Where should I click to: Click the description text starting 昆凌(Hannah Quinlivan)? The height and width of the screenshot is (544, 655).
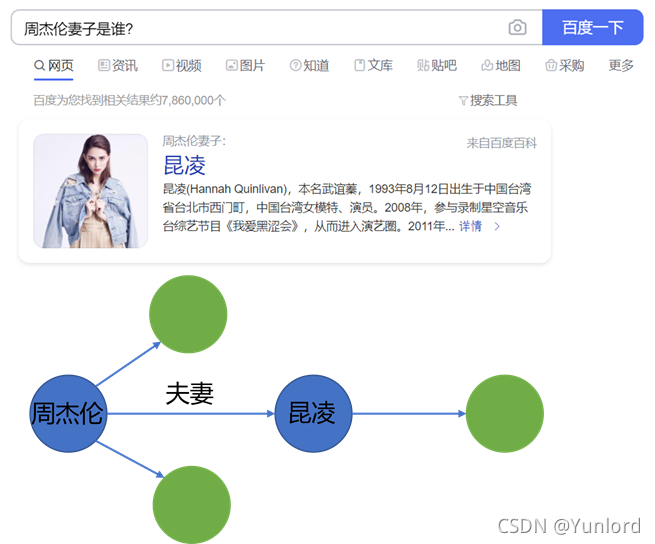coord(347,208)
